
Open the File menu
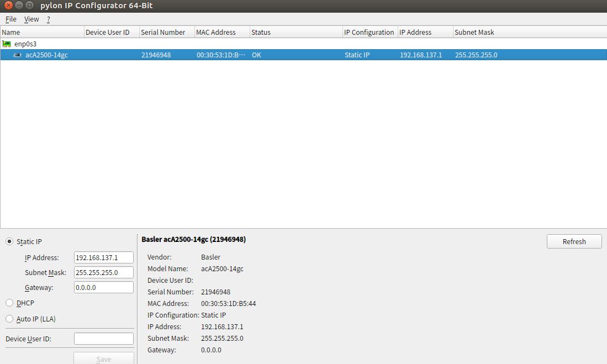11,19
